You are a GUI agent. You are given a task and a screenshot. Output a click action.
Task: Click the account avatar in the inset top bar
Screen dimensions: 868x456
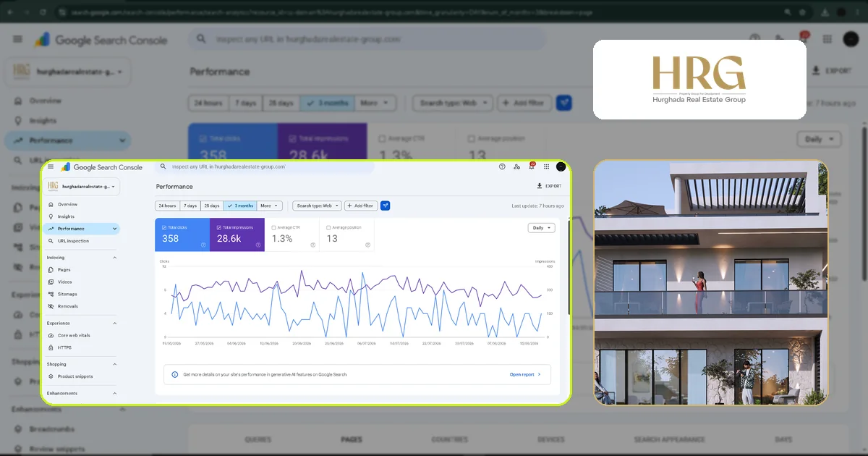[x=561, y=166]
